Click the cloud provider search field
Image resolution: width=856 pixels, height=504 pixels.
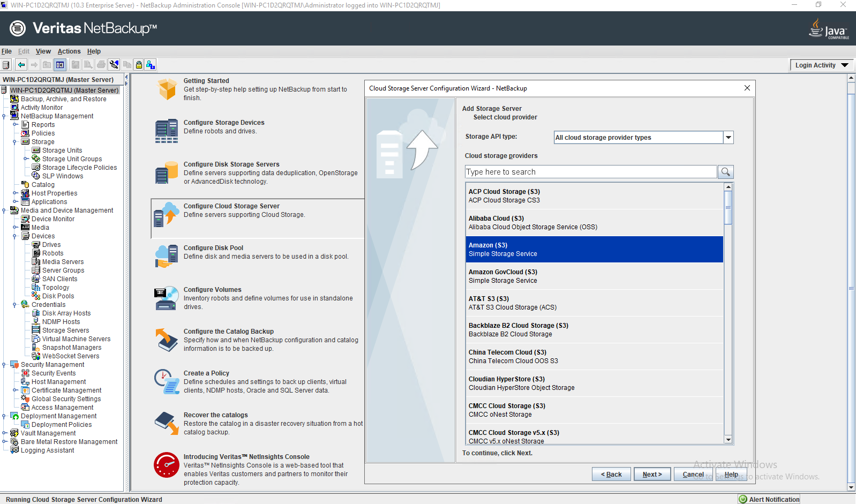(591, 172)
